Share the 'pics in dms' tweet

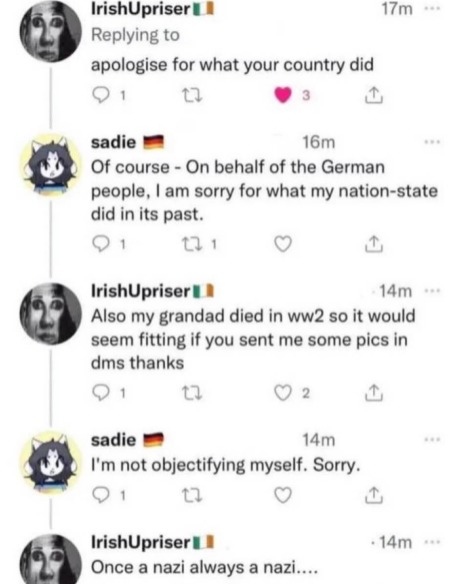pyautogui.click(x=374, y=393)
